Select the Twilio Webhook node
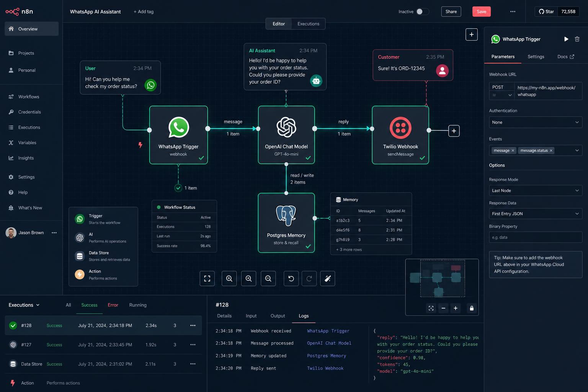 point(400,135)
